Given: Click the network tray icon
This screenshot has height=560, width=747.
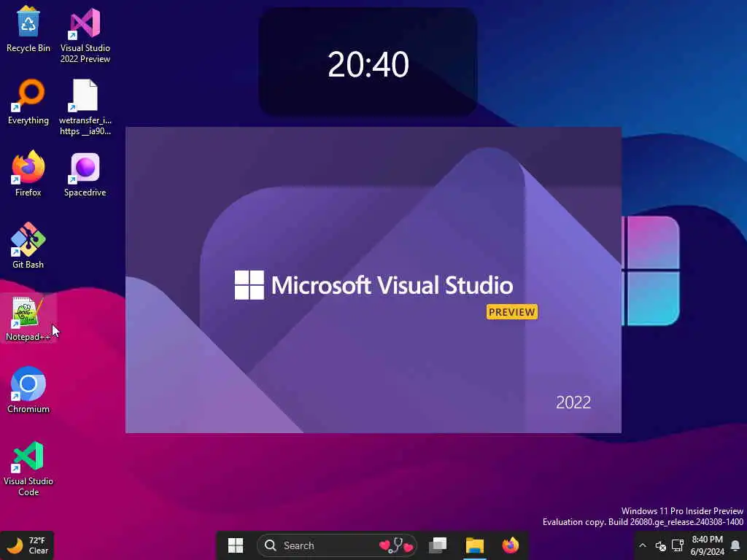Looking at the screenshot, I should click(x=678, y=545).
